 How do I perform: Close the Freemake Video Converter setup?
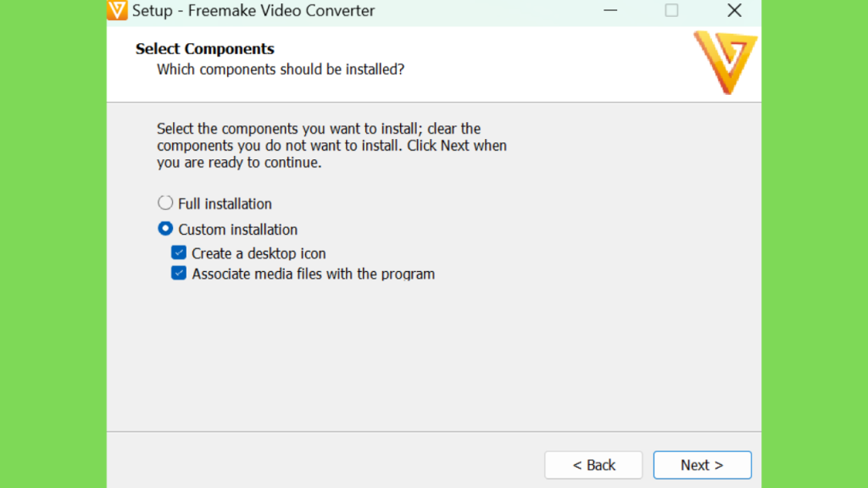(734, 10)
